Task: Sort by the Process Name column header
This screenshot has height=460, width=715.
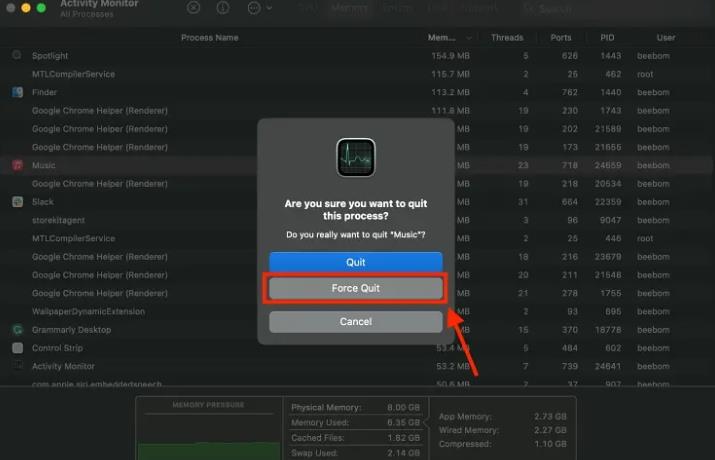Action: 209,37
